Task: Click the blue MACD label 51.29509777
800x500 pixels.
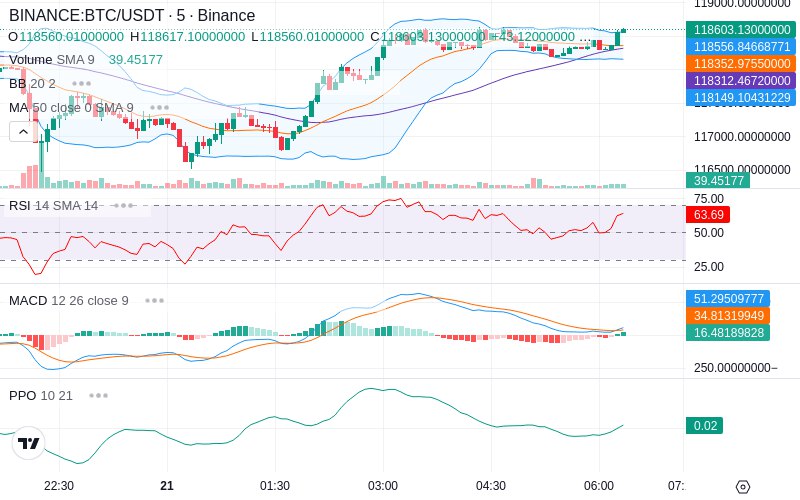Action: 728,298
